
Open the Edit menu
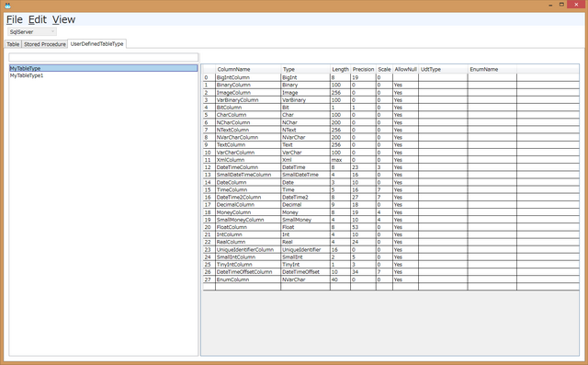pyautogui.click(x=38, y=19)
